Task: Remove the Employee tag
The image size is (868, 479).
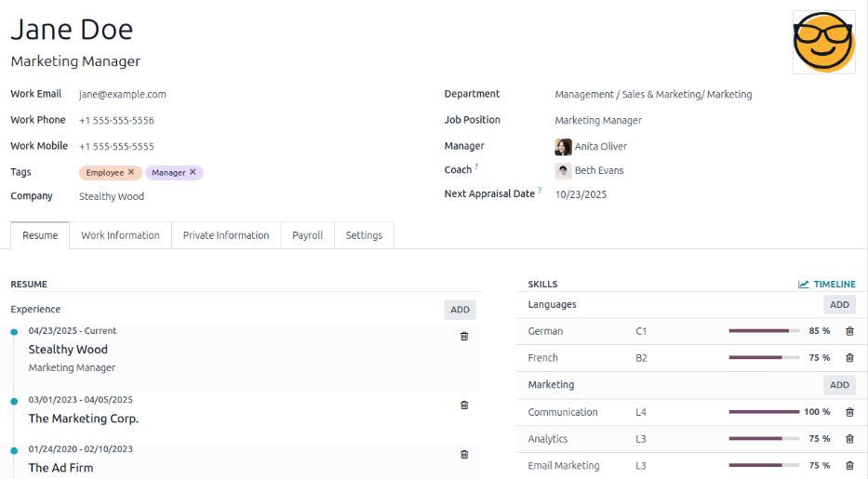Action: [x=132, y=172]
